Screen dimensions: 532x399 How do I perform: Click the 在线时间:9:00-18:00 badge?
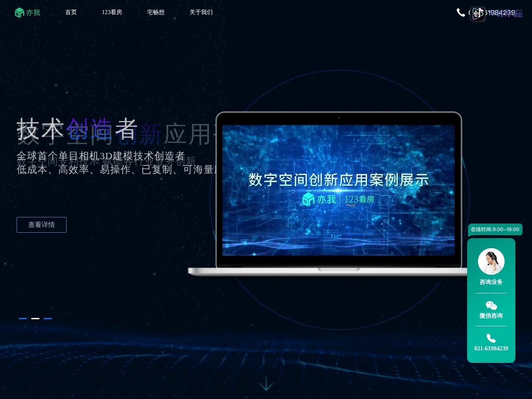point(495,229)
